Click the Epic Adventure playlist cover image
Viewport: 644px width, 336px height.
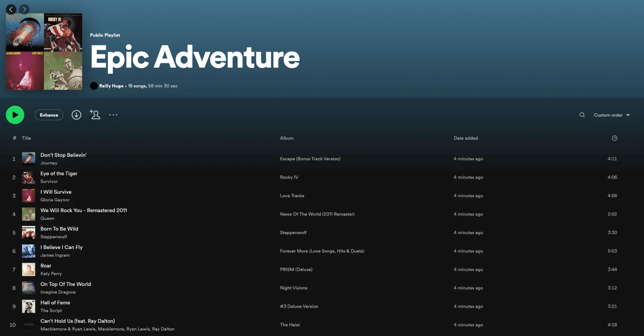[44, 52]
